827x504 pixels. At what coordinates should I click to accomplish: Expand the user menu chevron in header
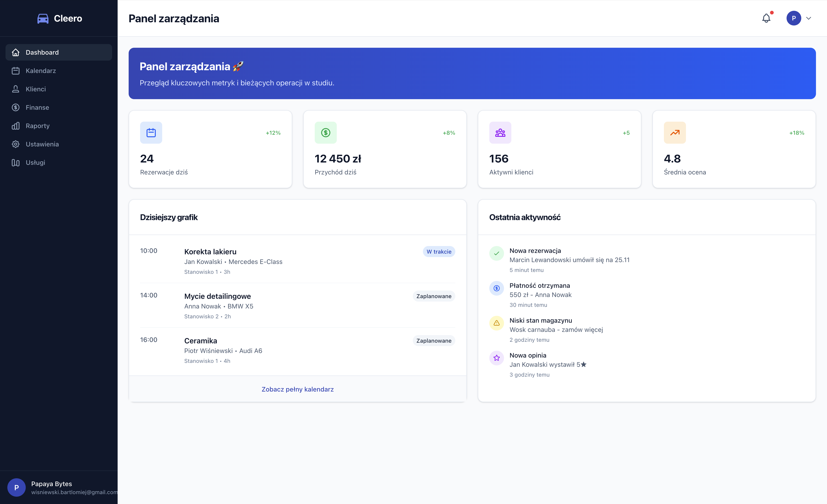pyautogui.click(x=809, y=18)
